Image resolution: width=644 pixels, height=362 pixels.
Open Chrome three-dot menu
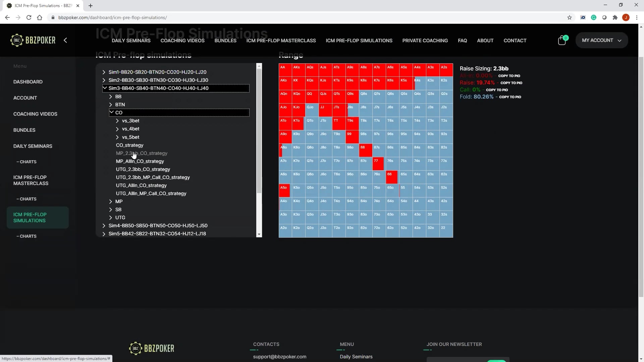(x=637, y=17)
